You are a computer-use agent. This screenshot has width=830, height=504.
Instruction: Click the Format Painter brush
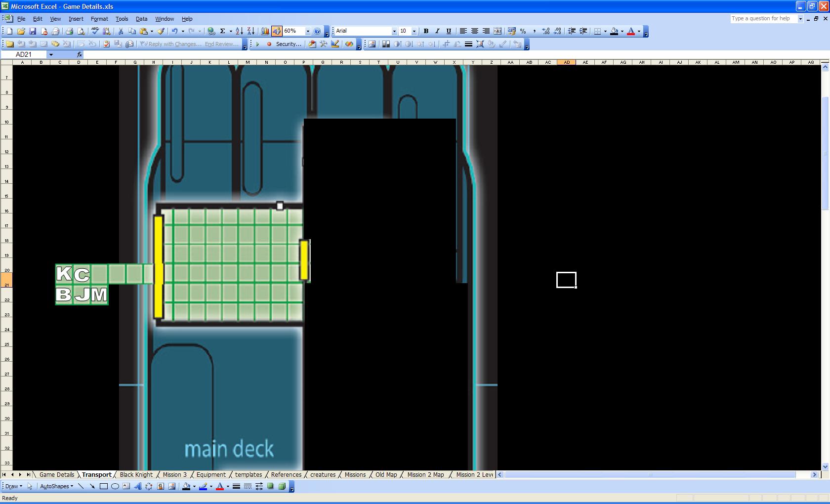tap(161, 31)
